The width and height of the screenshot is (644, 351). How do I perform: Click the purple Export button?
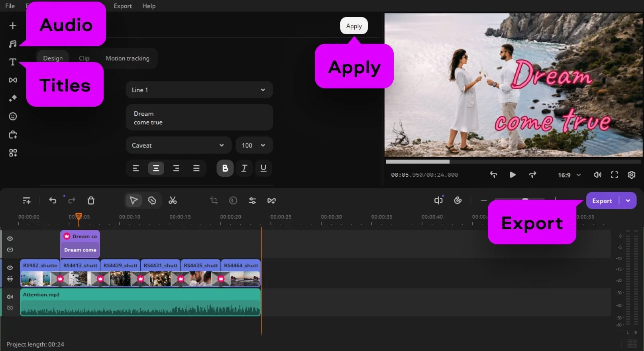(x=602, y=201)
